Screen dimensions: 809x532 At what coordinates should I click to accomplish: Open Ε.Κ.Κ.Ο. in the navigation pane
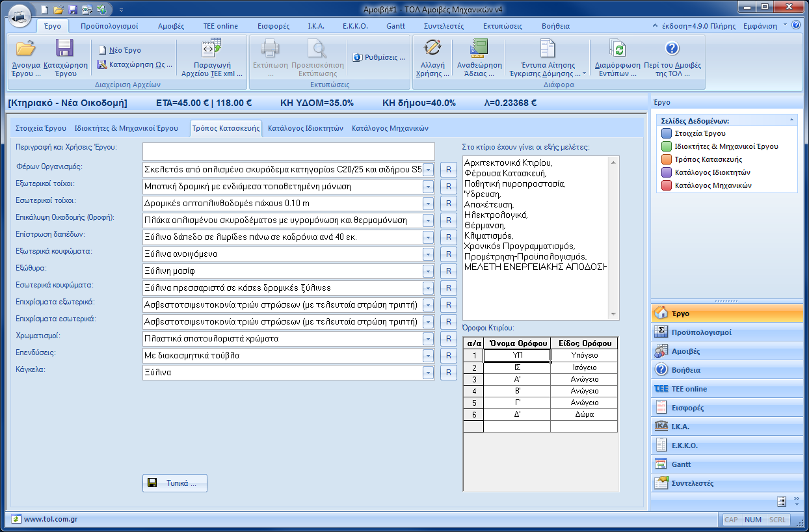[x=727, y=446]
